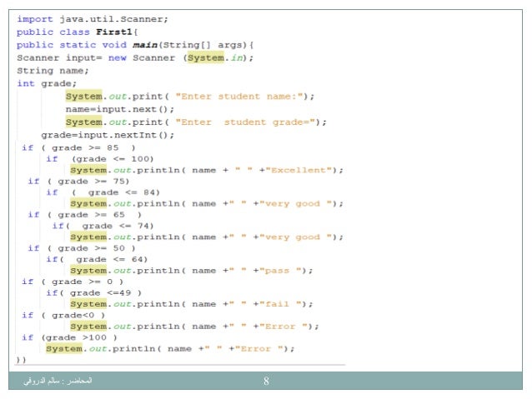Viewport: 532px width, 399px height.
Task: Click the 'if ( grade >= 0 )' condition
Action: [73, 282]
